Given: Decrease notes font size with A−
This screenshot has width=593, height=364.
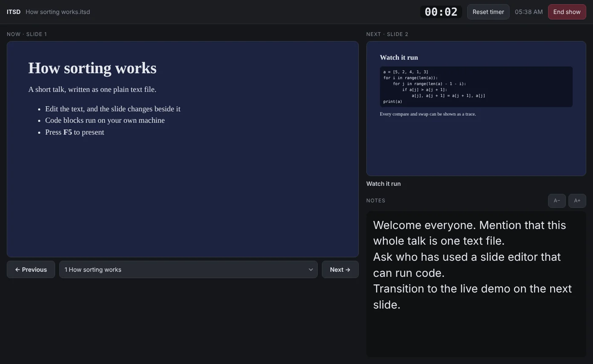Looking at the screenshot, I should (557, 201).
